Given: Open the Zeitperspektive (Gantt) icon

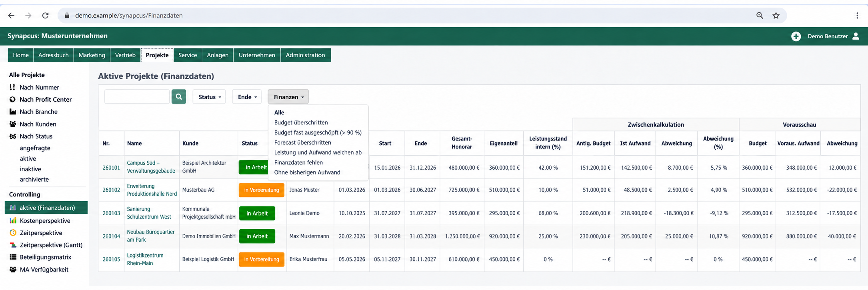Looking at the screenshot, I should [x=13, y=245].
